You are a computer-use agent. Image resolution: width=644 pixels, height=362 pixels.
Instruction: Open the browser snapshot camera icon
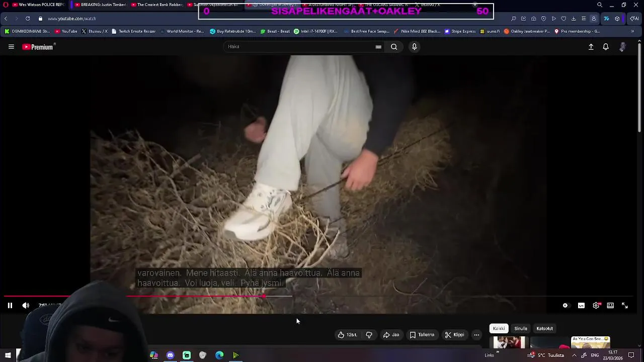coord(533,19)
